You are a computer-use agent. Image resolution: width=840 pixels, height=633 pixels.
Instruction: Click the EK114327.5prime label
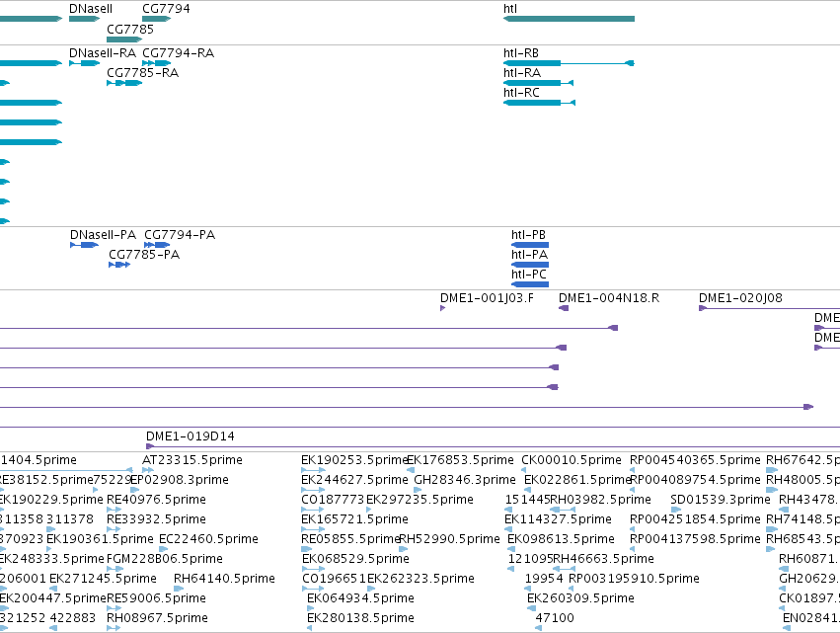(558, 519)
